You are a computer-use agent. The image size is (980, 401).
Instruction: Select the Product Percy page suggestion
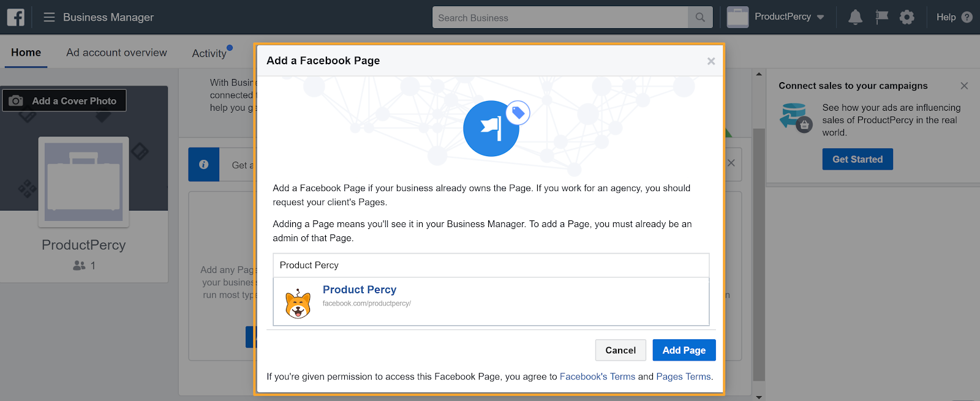[x=491, y=301]
